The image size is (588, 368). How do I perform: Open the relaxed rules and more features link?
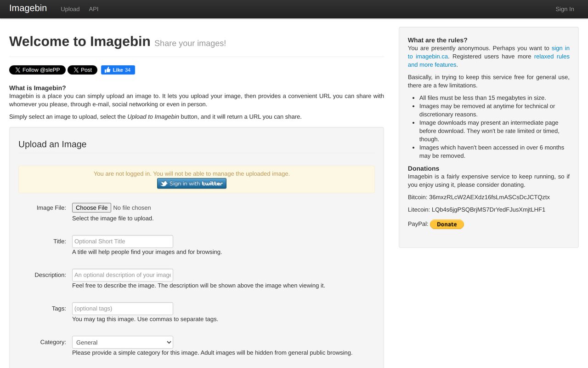coord(552,56)
